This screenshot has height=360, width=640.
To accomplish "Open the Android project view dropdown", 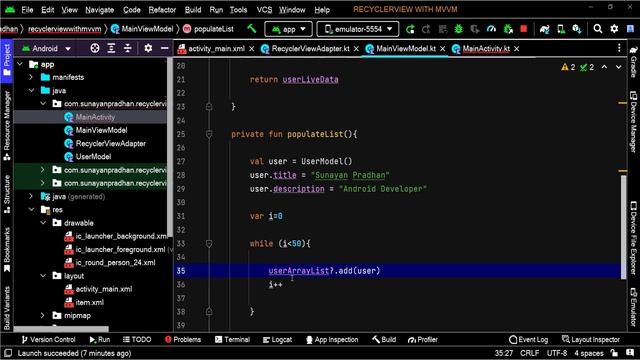I will (47, 49).
